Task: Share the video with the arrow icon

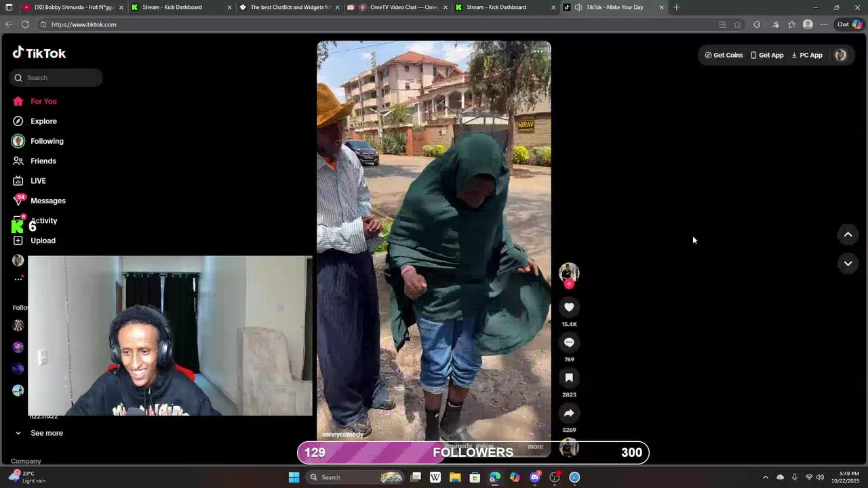Action: [x=569, y=413]
